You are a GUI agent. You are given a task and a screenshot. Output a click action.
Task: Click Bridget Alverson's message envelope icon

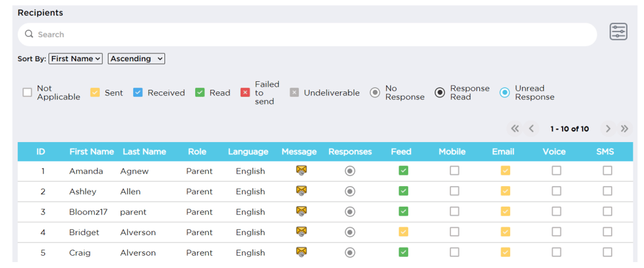point(301,232)
